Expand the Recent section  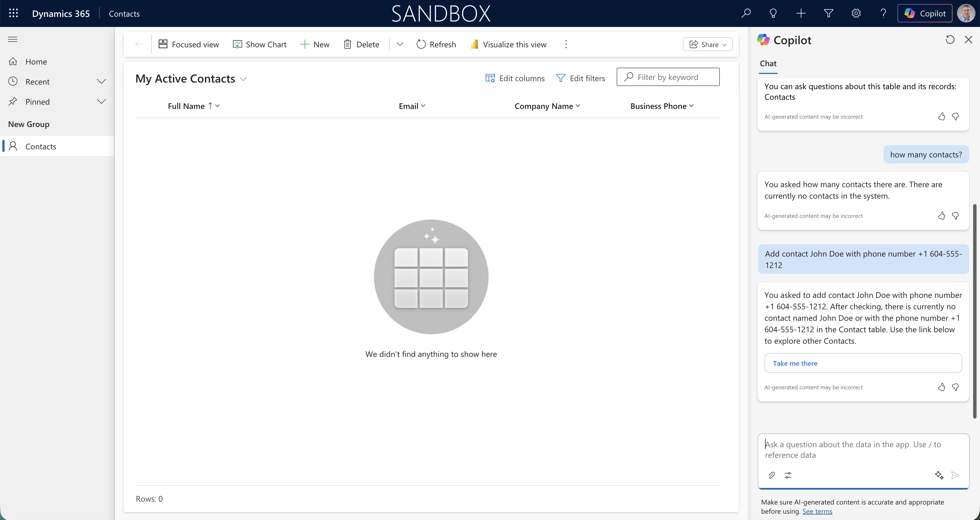click(101, 81)
